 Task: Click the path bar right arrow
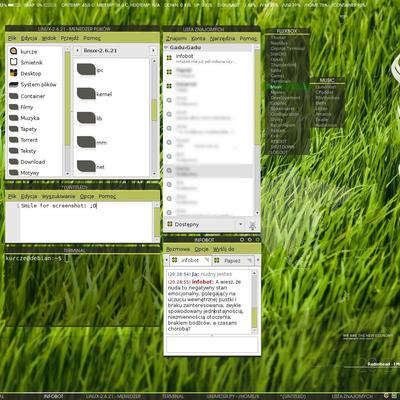[x=153, y=51]
